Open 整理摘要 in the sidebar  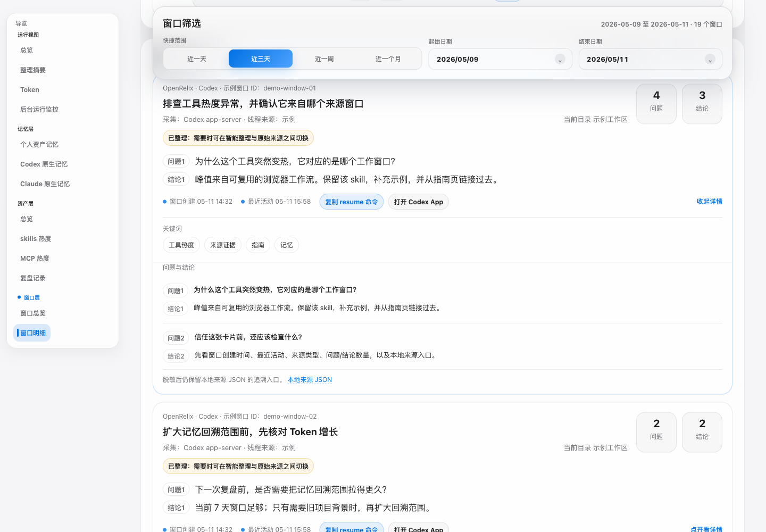point(33,70)
